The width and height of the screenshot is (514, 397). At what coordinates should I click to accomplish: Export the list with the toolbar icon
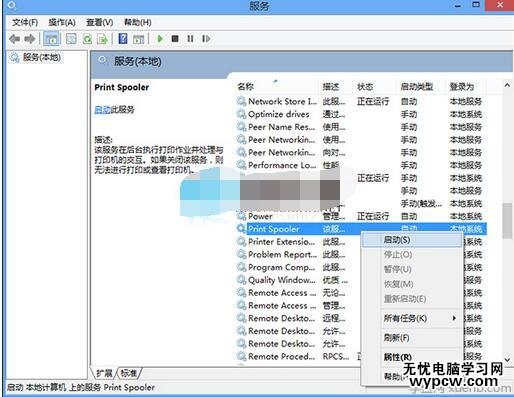(102, 39)
